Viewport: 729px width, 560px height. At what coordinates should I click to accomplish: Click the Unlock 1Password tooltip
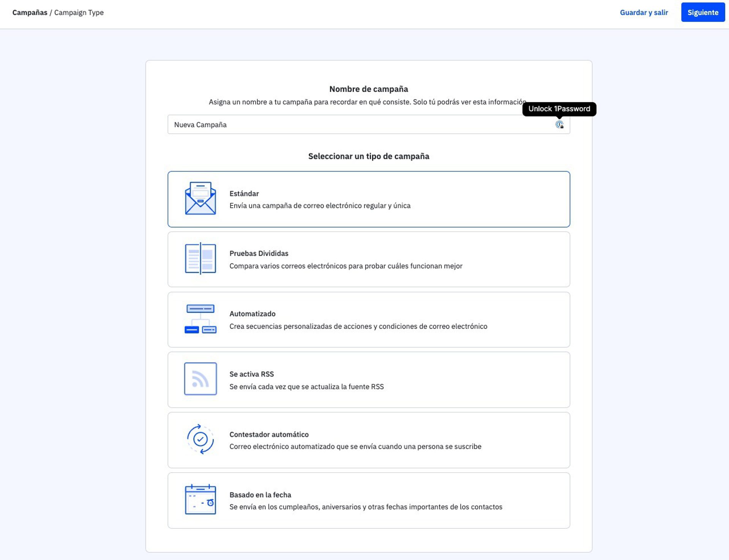[559, 109]
